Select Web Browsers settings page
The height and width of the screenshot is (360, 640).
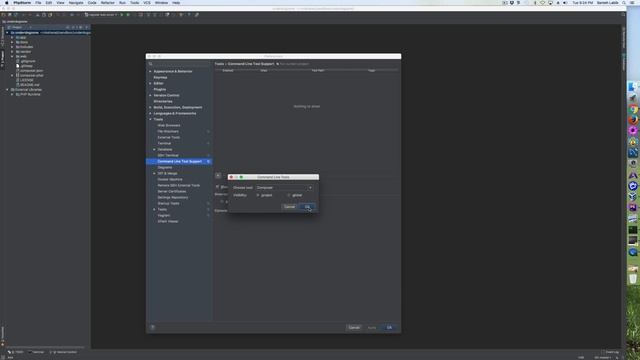pyautogui.click(x=169, y=125)
